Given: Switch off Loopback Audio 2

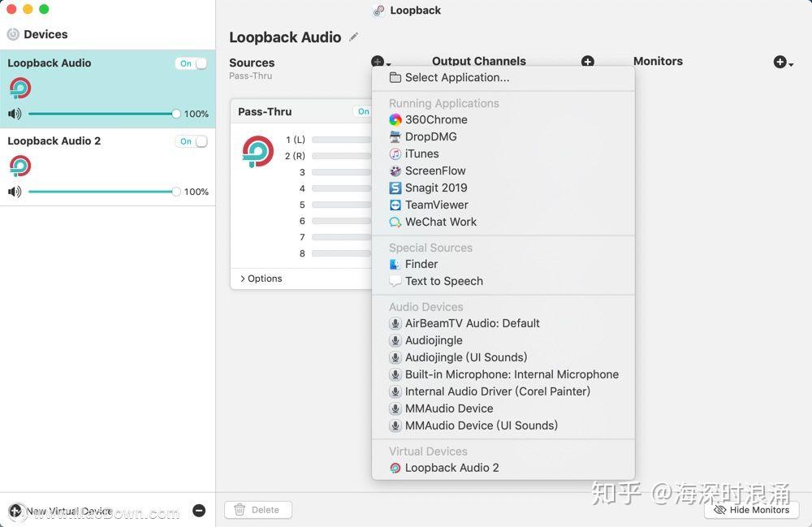Looking at the screenshot, I should pos(191,140).
